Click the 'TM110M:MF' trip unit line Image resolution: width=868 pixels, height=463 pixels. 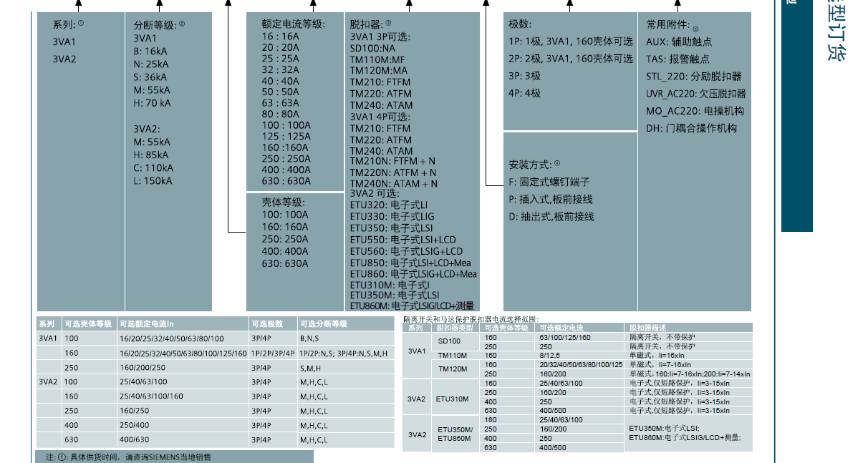pos(377,59)
